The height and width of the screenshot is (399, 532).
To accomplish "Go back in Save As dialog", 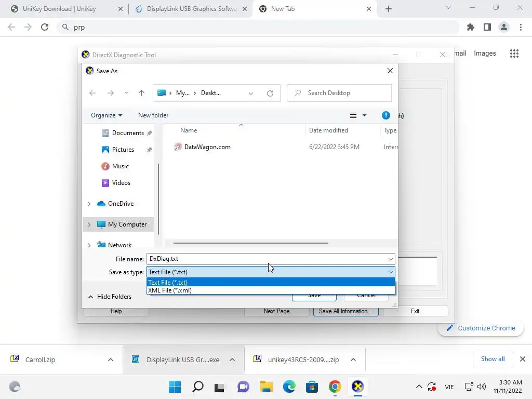I will pos(92,93).
